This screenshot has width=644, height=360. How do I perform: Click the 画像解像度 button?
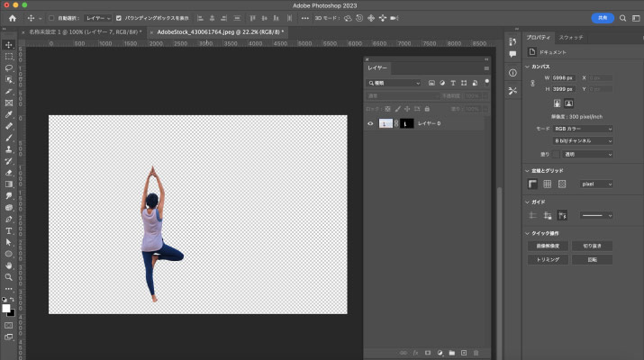tap(549, 246)
